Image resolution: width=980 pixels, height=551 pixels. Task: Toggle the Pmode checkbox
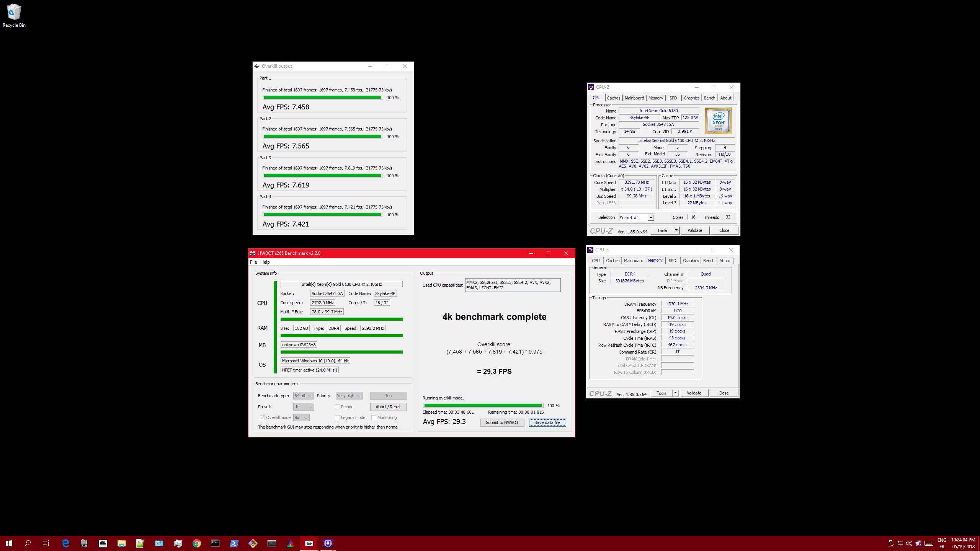[337, 407]
